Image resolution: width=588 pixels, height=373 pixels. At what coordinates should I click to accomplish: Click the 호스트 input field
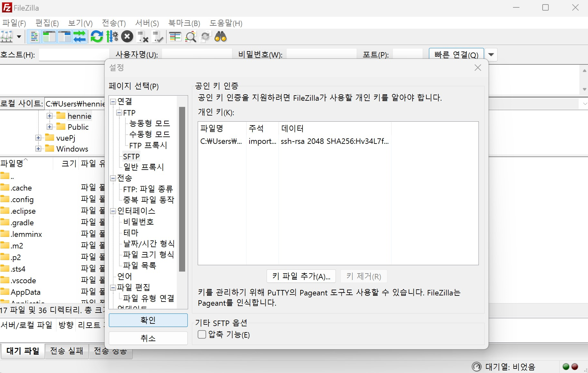point(74,54)
